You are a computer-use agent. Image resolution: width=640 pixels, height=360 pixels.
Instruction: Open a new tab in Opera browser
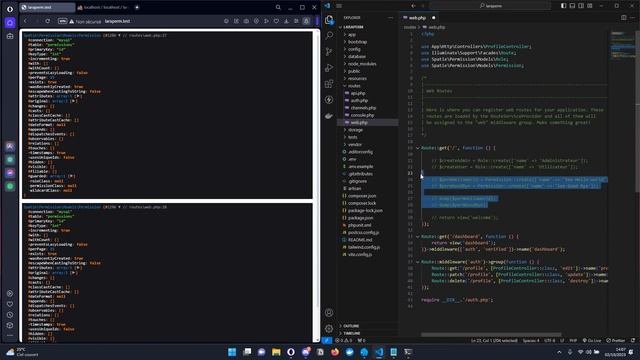pyautogui.click(x=137, y=7)
